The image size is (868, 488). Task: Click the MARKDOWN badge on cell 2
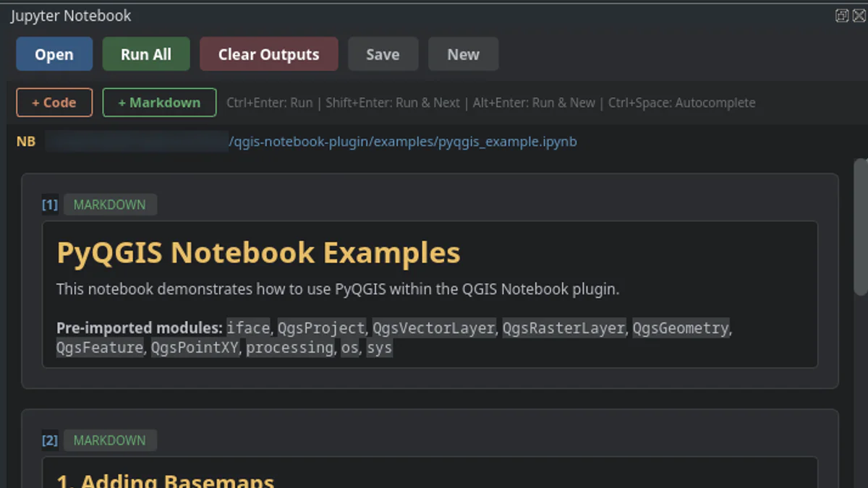(110, 440)
